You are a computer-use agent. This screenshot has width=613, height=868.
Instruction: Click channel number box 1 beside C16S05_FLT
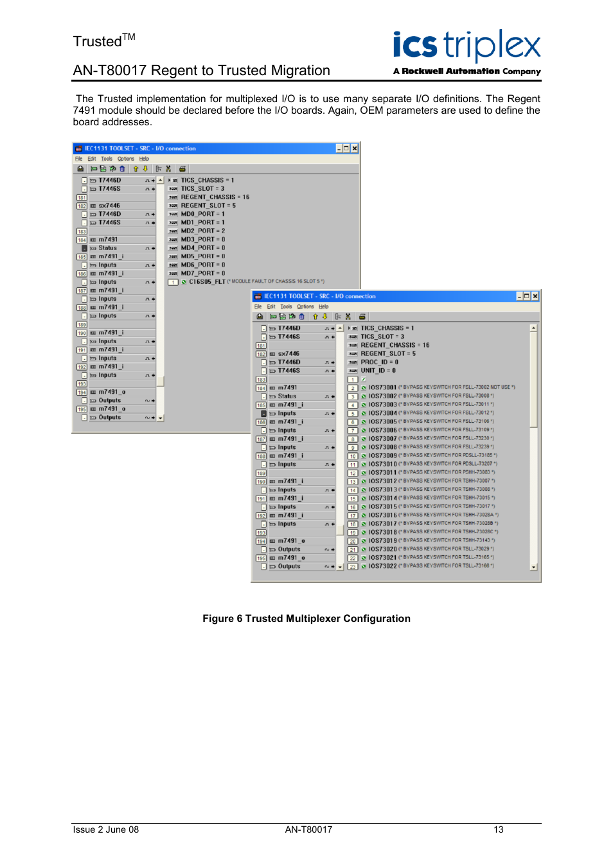tap(173, 281)
